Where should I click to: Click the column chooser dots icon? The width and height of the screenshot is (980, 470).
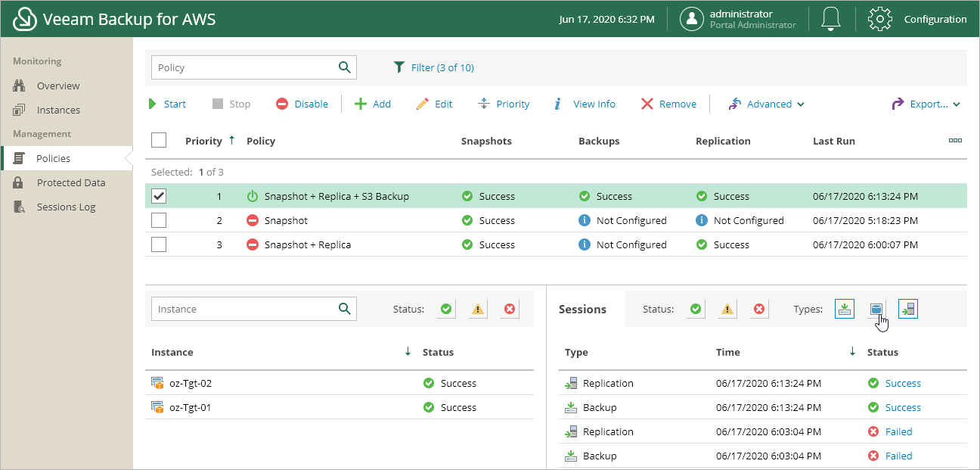[955, 141]
